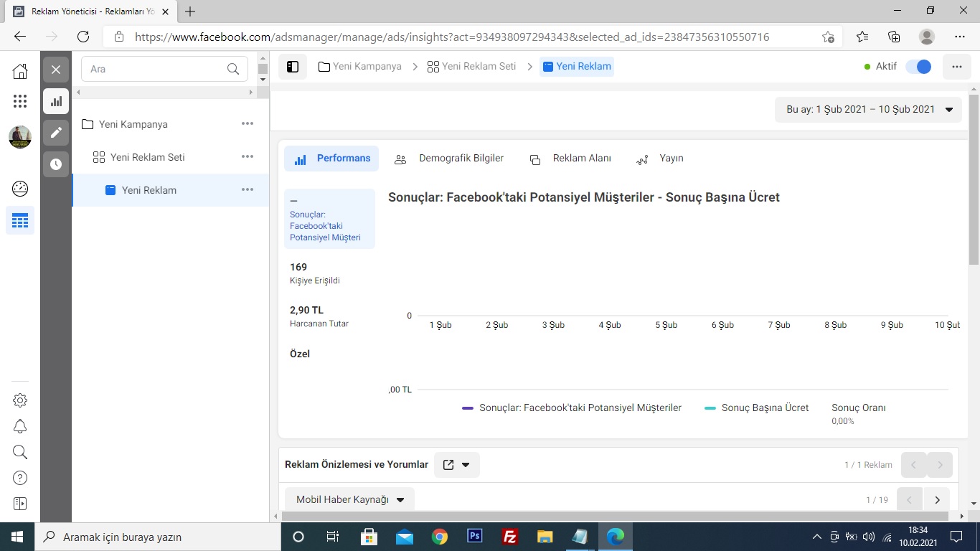
Task: Switch to Performans tab
Action: [331, 159]
